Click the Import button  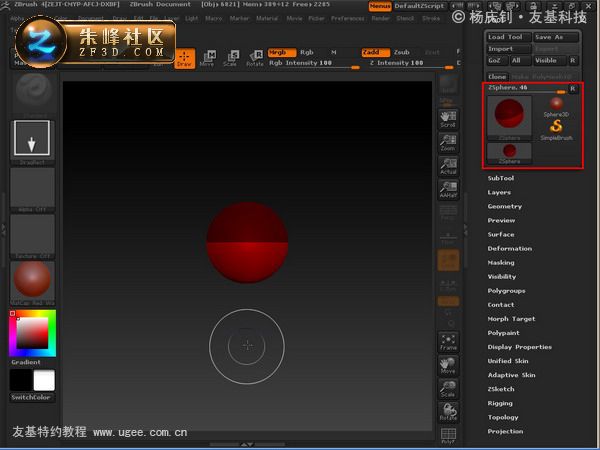(x=509, y=49)
